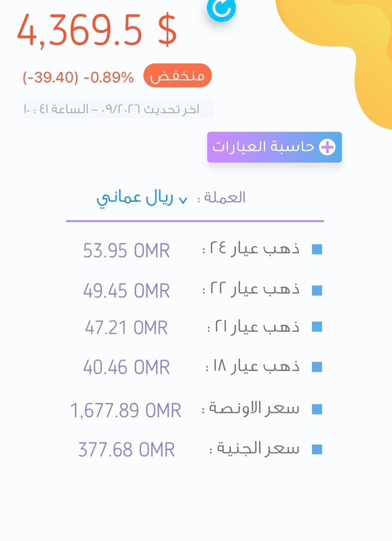
Task: Expand the ريال عماني currency dropdown
Action: [x=142, y=198]
